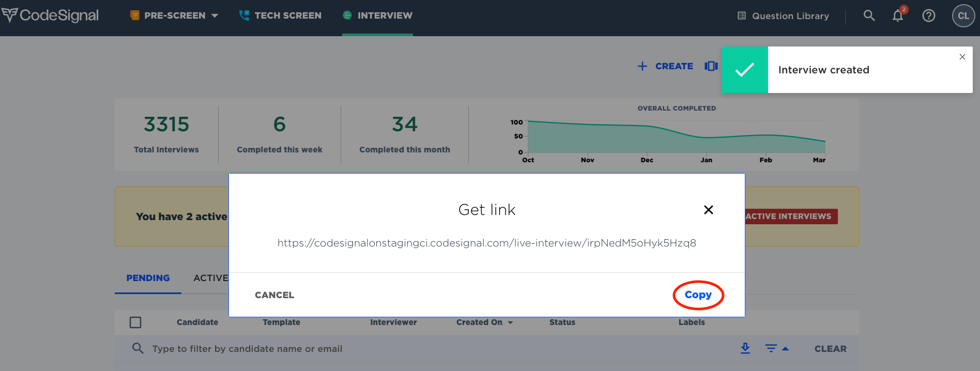Click the Completed this week stat
This screenshot has width=980, height=371.
280,134
